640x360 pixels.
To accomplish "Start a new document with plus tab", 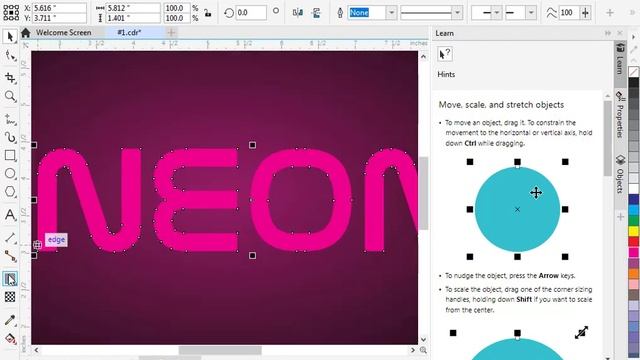I will point(171,33).
